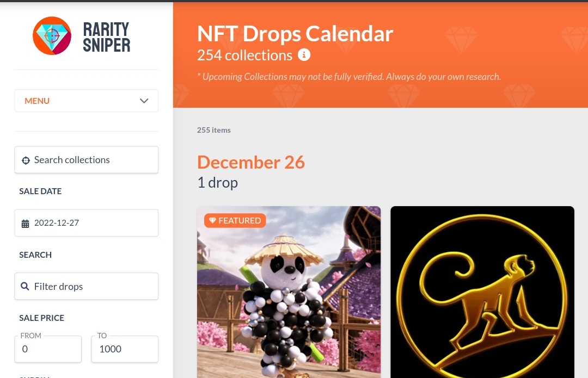This screenshot has height=378, width=588.
Task: Click the FROM price input
Action: (48, 349)
